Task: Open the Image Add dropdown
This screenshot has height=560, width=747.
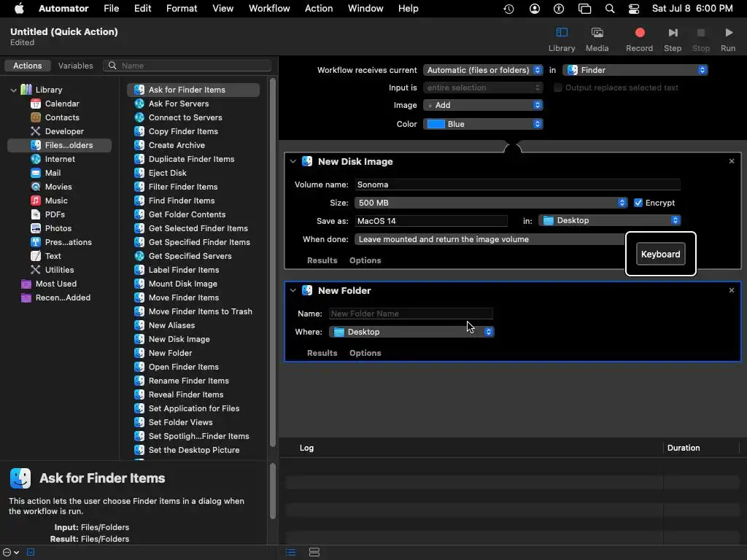Action: [483, 105]
